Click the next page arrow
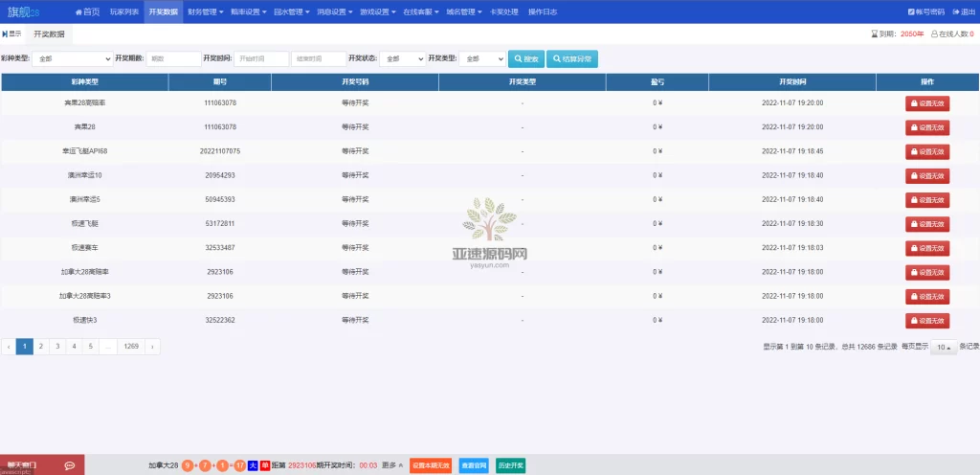 pyautogui.click(x=152, y=347)
